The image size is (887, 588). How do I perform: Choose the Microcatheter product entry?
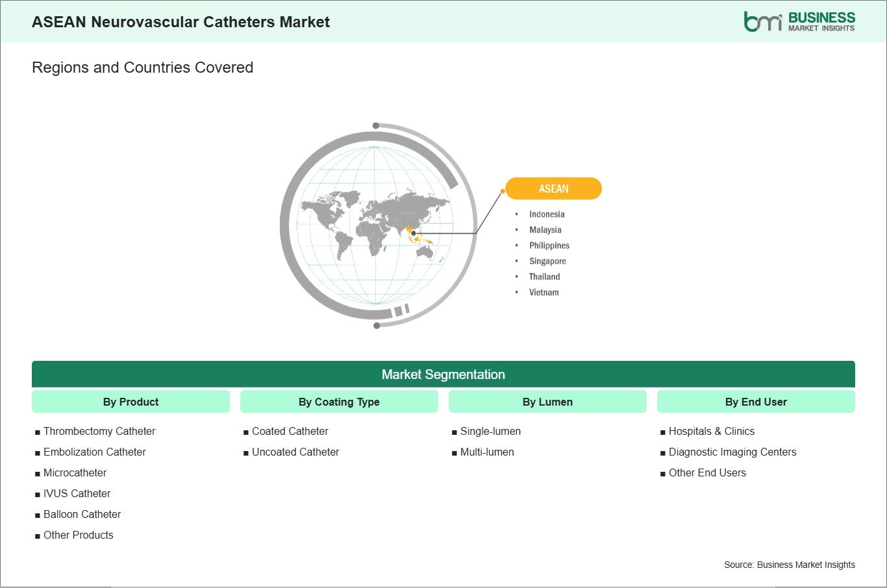coord(75,472)
